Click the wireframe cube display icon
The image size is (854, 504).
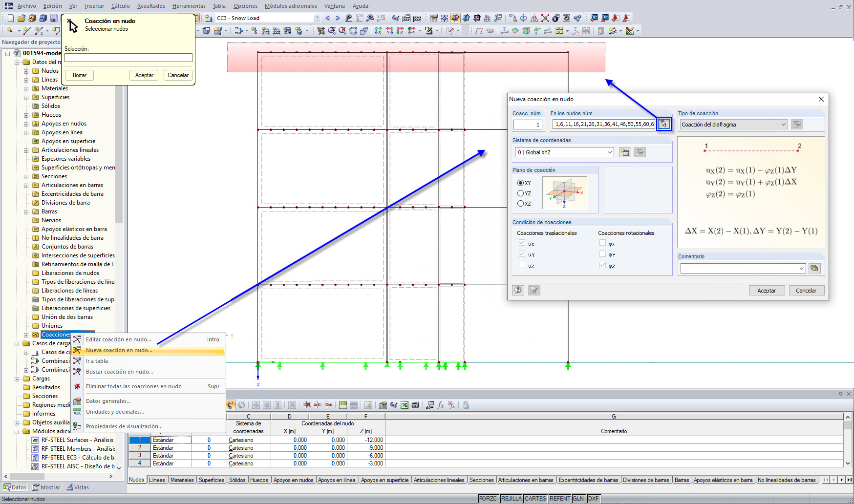pos(353,31)
